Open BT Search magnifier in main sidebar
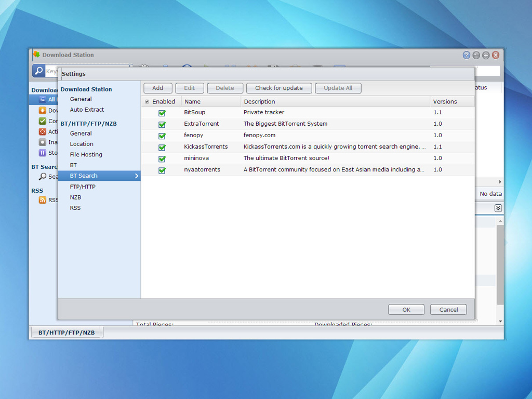The height and width of the screenshot is (399, 532). tap(43, 177)
